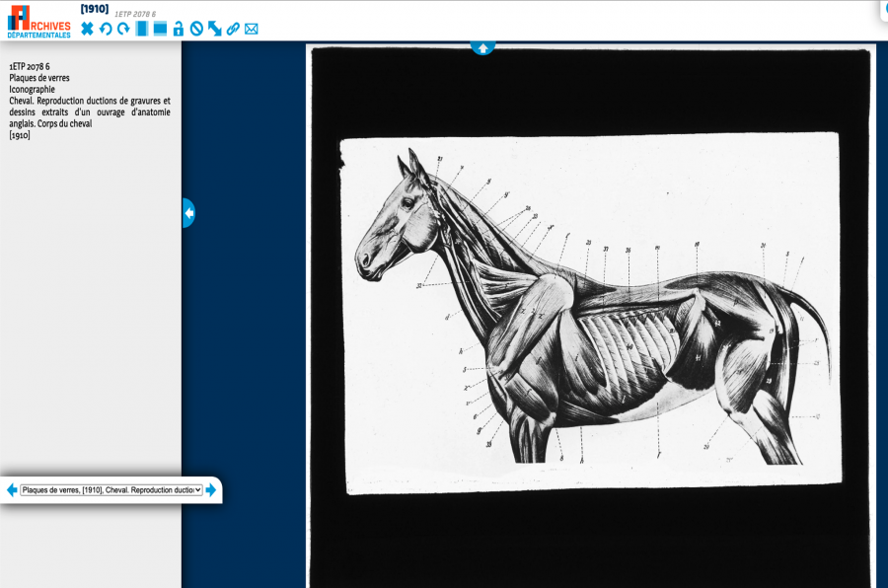The width and height of the screenshot is (888, 588).
Task: Fit the image to height
Action: 141,29
